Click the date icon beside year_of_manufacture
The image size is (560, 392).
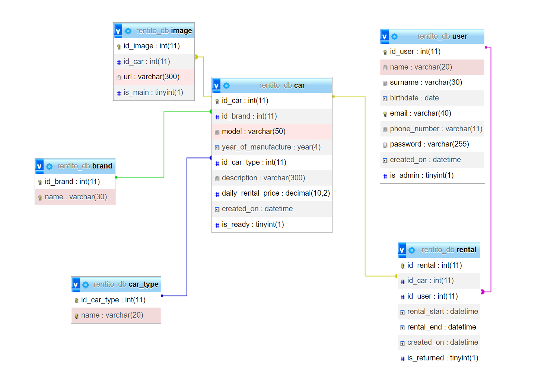point(217,148)
